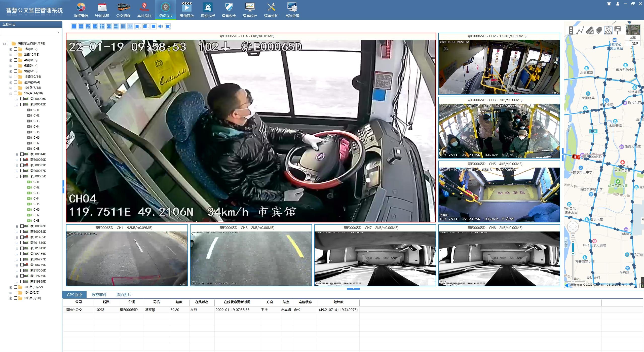This screenshot has width=644, height=352.
Task: Switch to single-window video layout
Action: [x=74, y=26]
